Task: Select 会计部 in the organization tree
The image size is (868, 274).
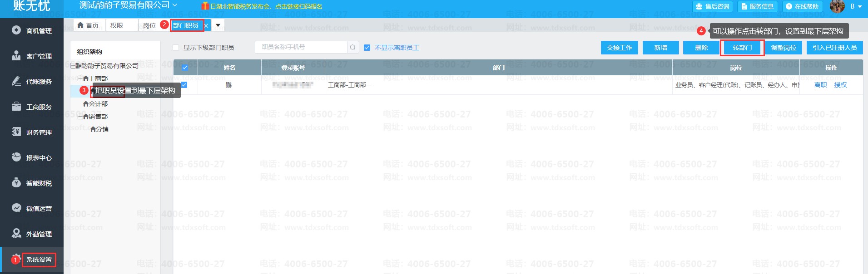Action: tap(98, 104)
